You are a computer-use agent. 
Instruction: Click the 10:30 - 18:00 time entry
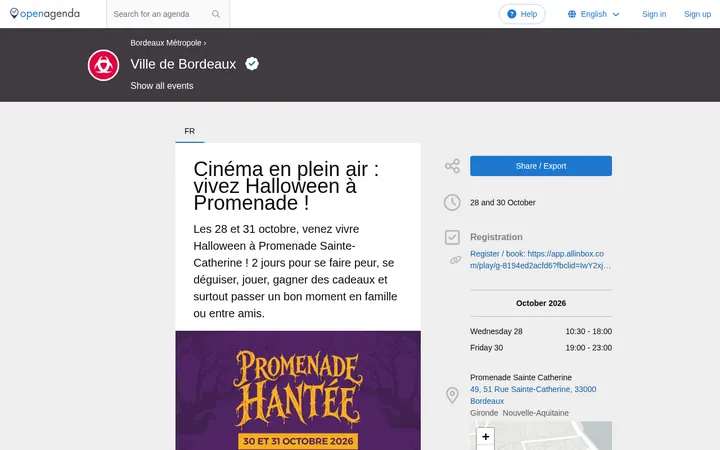588,331
